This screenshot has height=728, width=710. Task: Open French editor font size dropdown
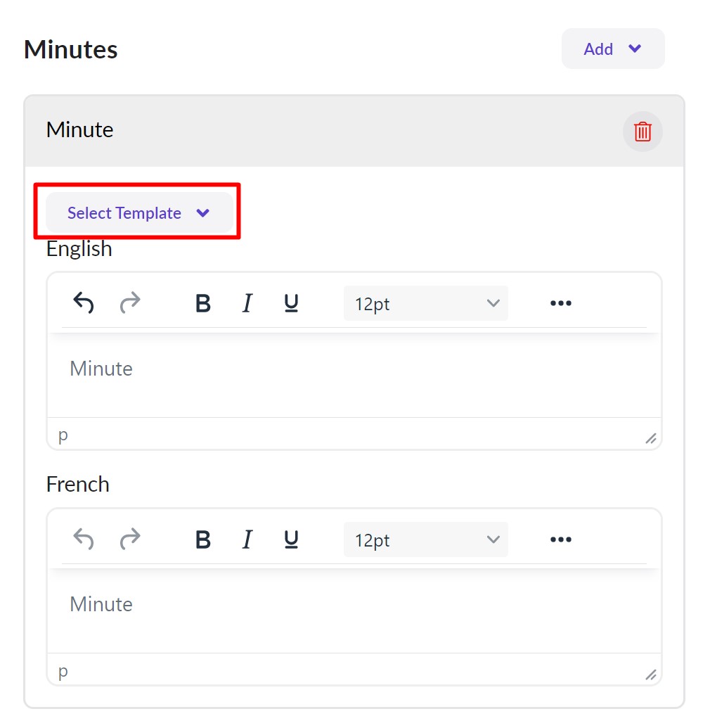click(425, 540)
